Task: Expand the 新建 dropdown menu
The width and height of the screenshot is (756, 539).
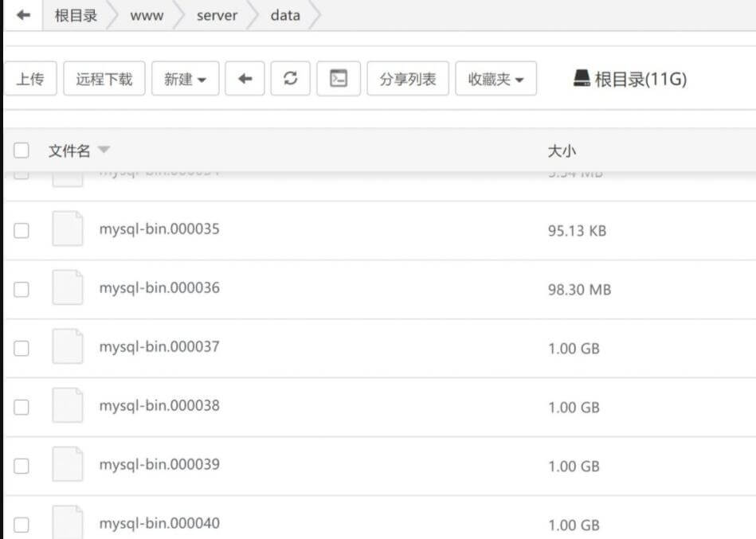Action: click(x=185, y=79)
